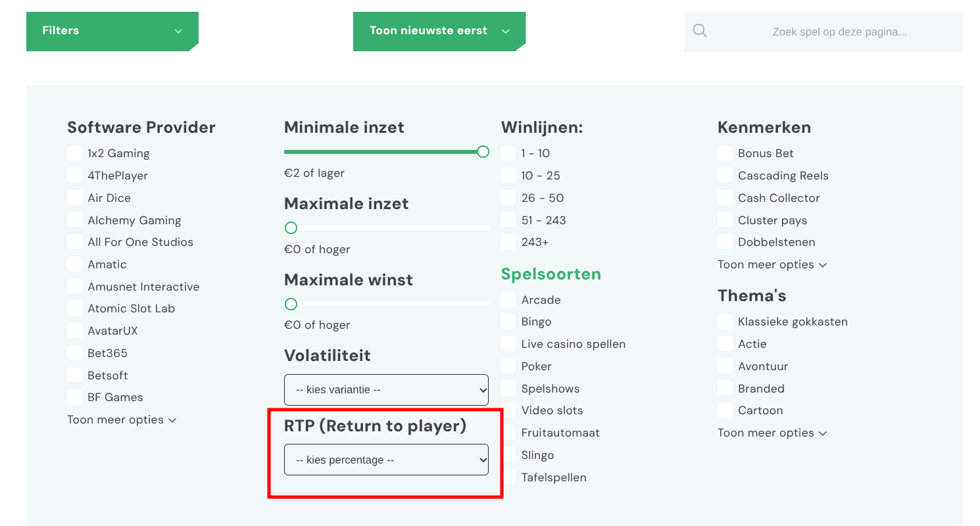Click the magnifier search icon
This screenshot has height=526, width=980.
coord(700,31)
